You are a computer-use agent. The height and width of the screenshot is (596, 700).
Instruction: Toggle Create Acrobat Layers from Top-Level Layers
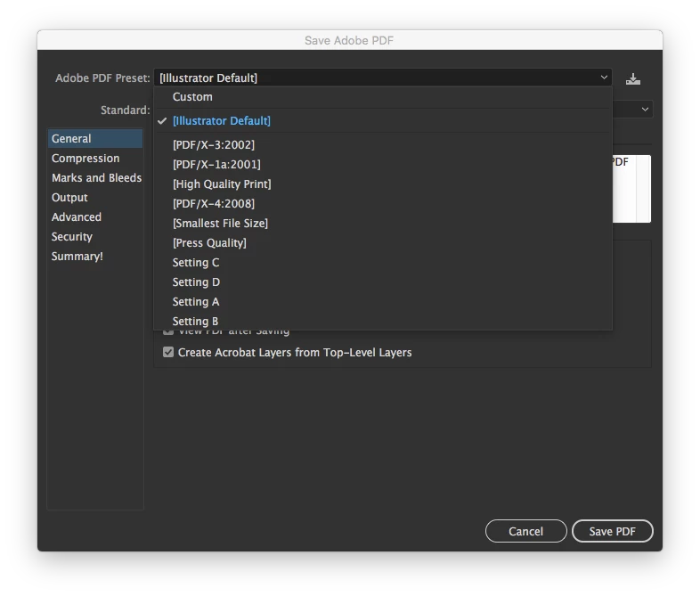coord(167,353)
